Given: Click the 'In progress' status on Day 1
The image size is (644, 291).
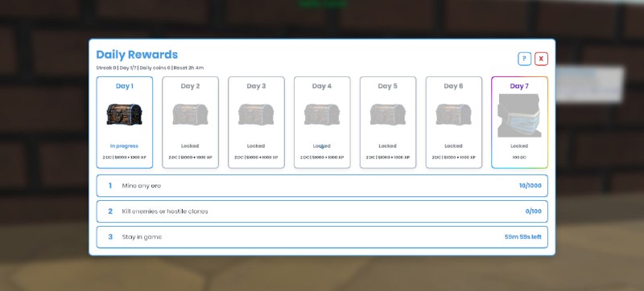Looking at the screenshot, I should click(x=125, y=146).
